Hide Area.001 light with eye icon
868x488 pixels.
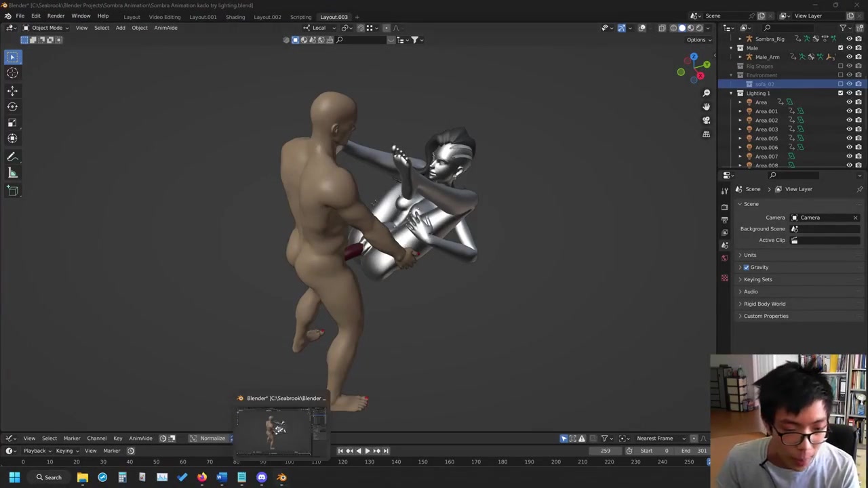(x=849, y=111)
